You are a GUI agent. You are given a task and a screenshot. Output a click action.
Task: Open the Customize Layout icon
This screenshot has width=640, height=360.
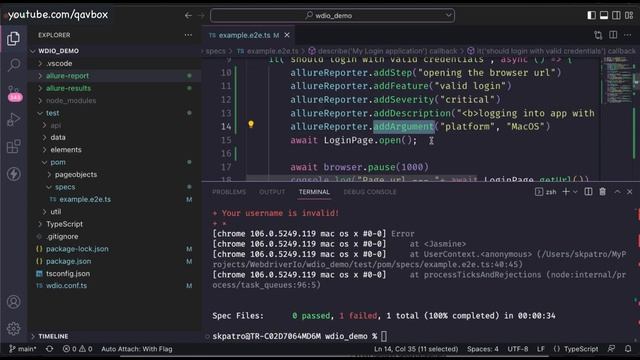[629, 16]
